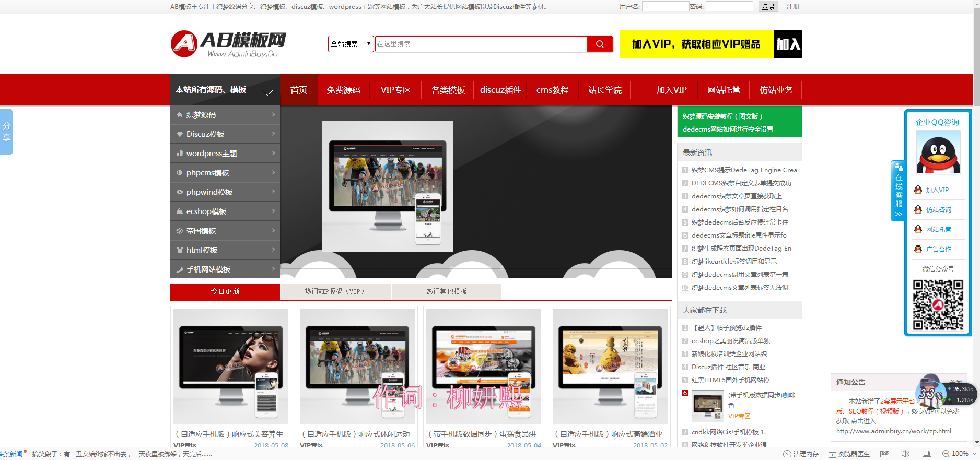Open the 站长学院 nav item
The image size is (980, 460).
[x=604, y=90]
